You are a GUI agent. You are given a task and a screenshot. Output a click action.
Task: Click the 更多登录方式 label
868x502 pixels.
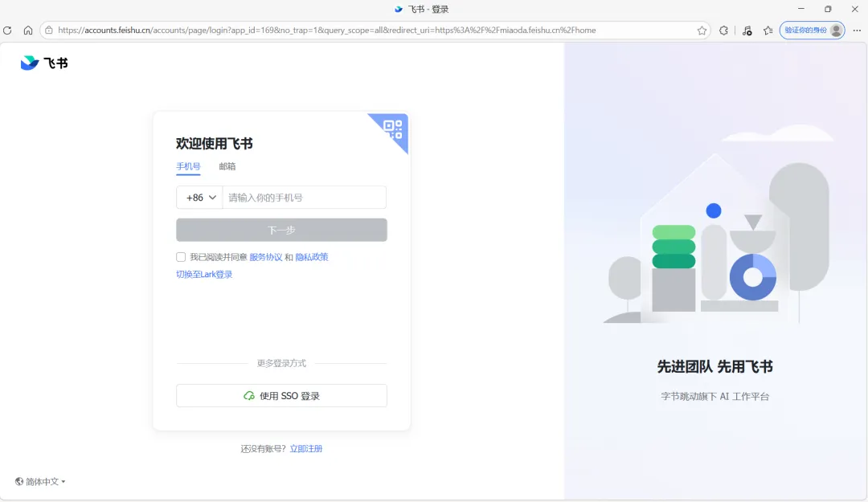point(282,364)
